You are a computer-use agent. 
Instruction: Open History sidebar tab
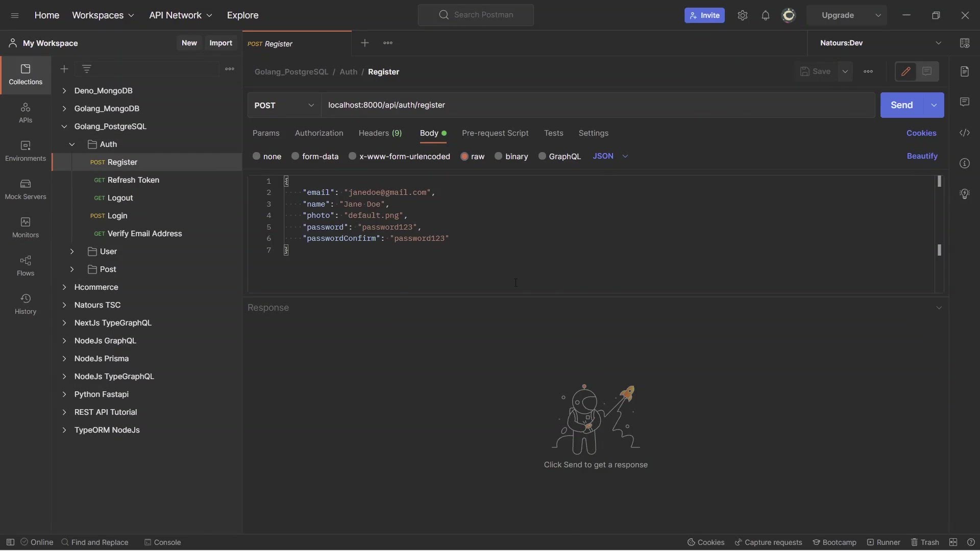[x=26, y=305]
